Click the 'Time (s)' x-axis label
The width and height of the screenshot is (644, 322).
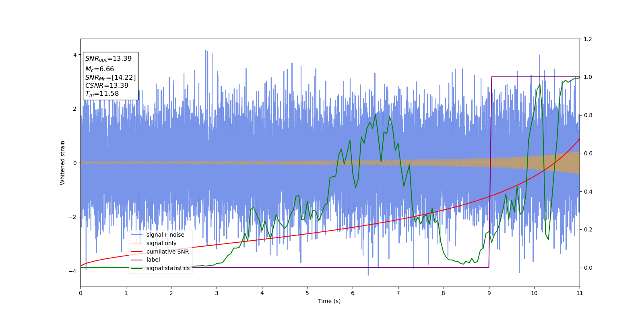tap(329, 301)
